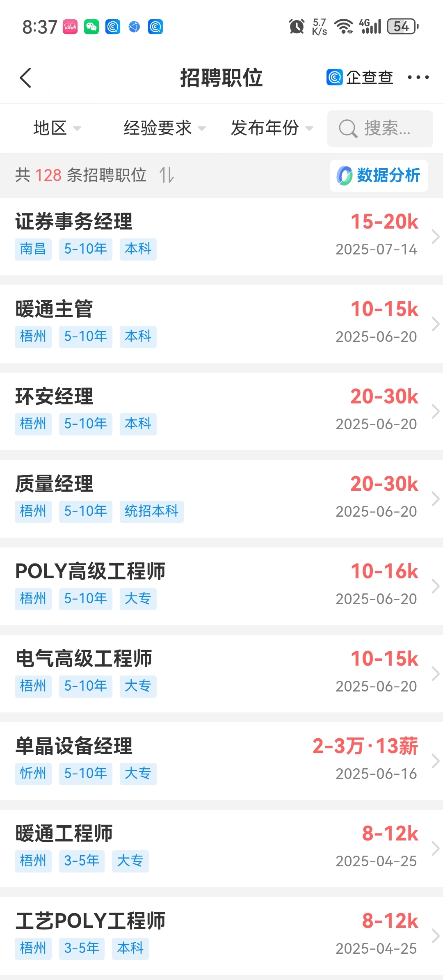Image resolution: width=443 pixels, height=980 pixels.
Task: Toggle the sort order arrows icon
Action: 167,175
